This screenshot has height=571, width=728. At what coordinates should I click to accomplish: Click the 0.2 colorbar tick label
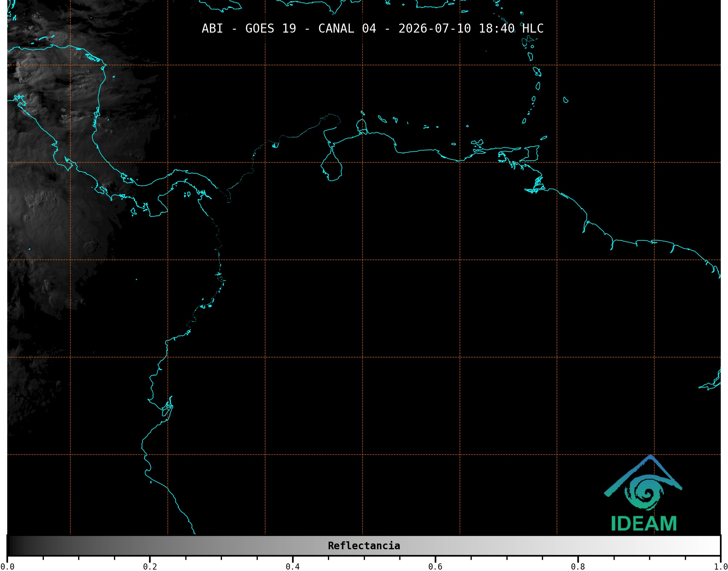(x=150, y=566)
